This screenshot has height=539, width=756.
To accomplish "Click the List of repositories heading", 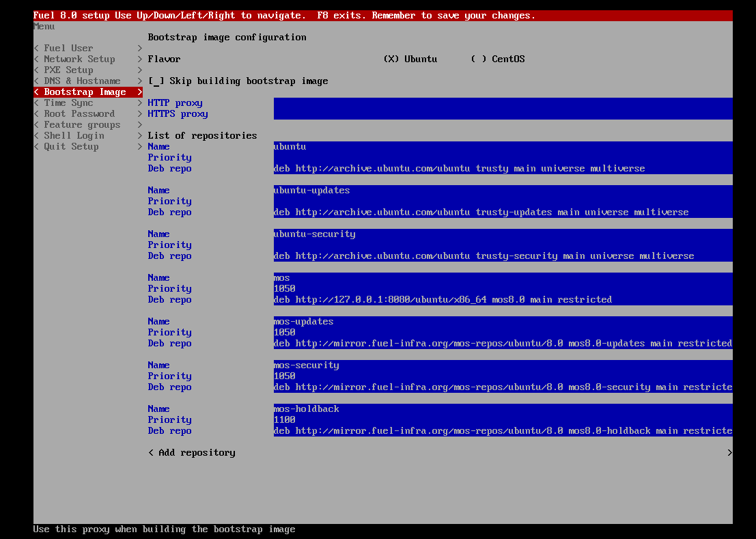I will [203, 135].
